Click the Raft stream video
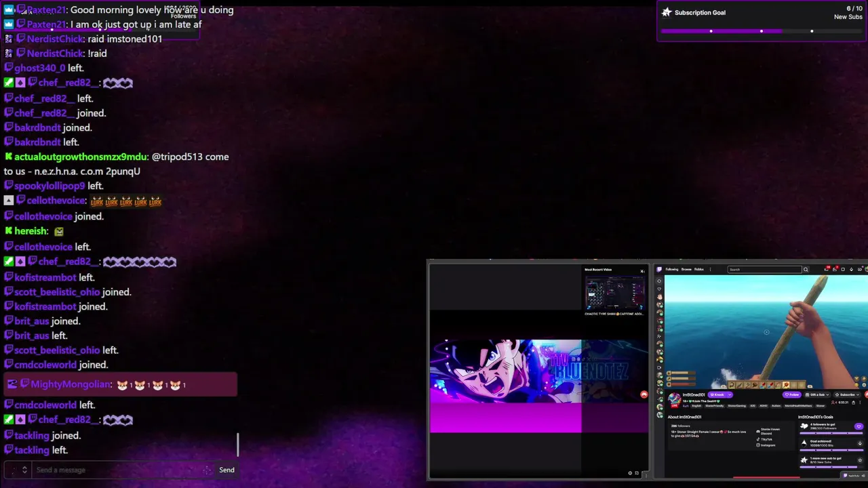 (x=766, y=331)
